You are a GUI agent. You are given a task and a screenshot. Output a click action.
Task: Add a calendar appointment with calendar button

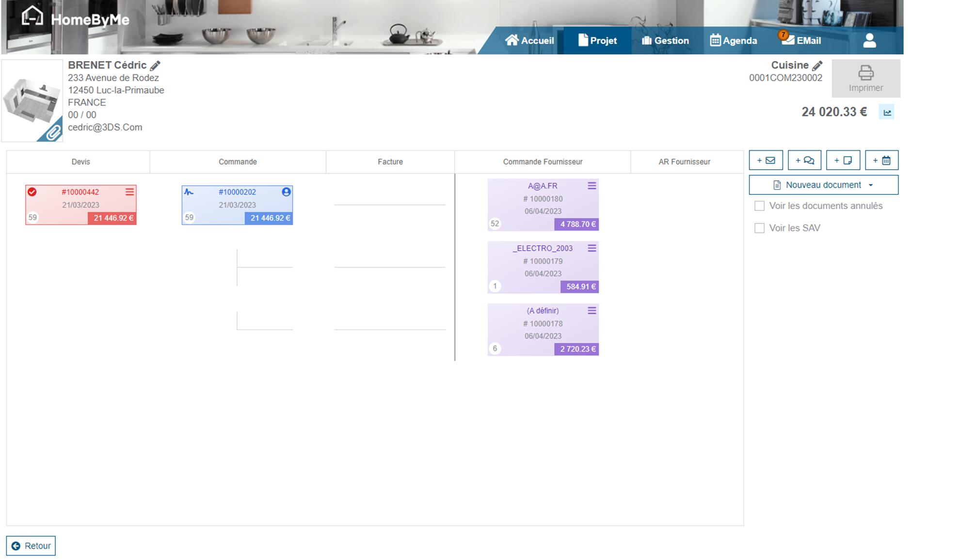coord(881,160)
